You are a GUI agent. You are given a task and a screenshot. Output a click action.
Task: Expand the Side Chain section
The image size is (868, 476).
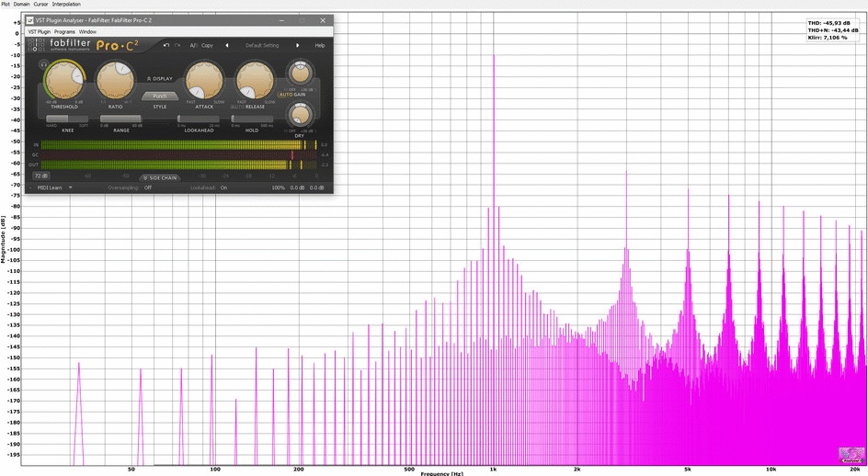click(x=159, y=177)
